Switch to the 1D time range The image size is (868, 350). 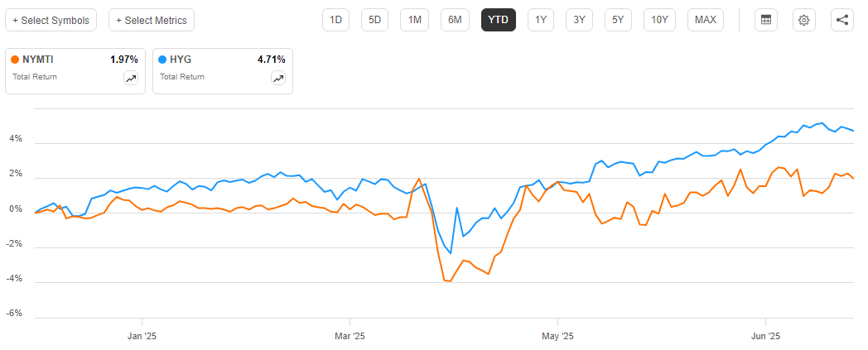pos(335,20)
